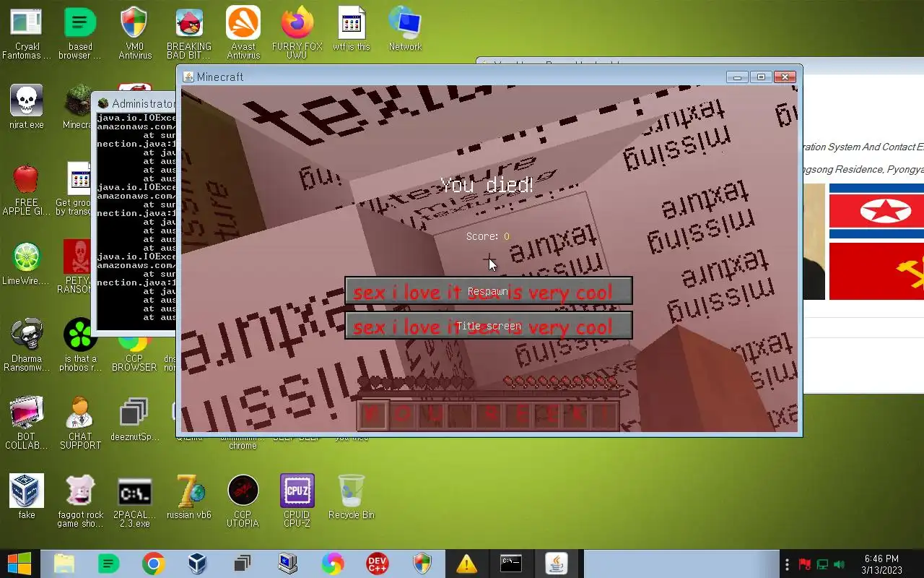
Task: Select the 'wtf is this' desktop file
Action: [x=352, y=29]
